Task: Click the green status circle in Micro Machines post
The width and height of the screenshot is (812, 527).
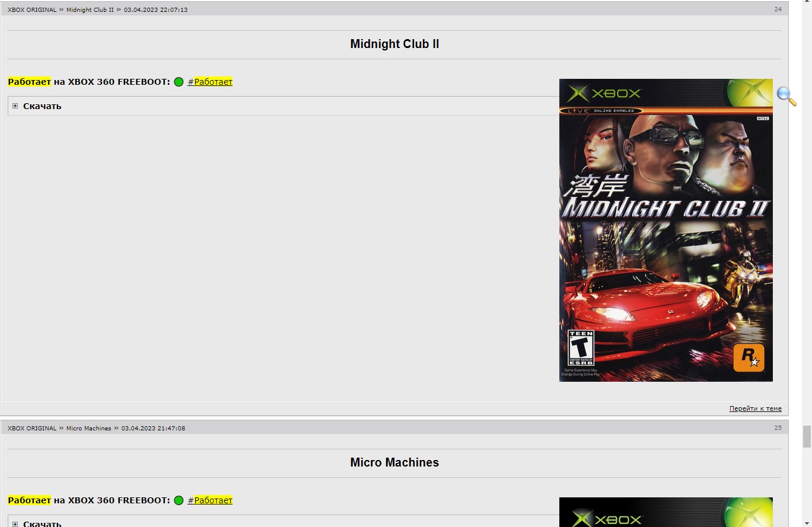Action: click(179, 500)
